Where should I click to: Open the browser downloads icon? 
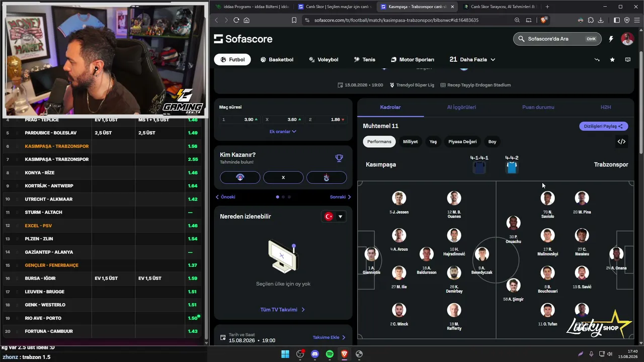pyautogui.click(x=601, y=20)
